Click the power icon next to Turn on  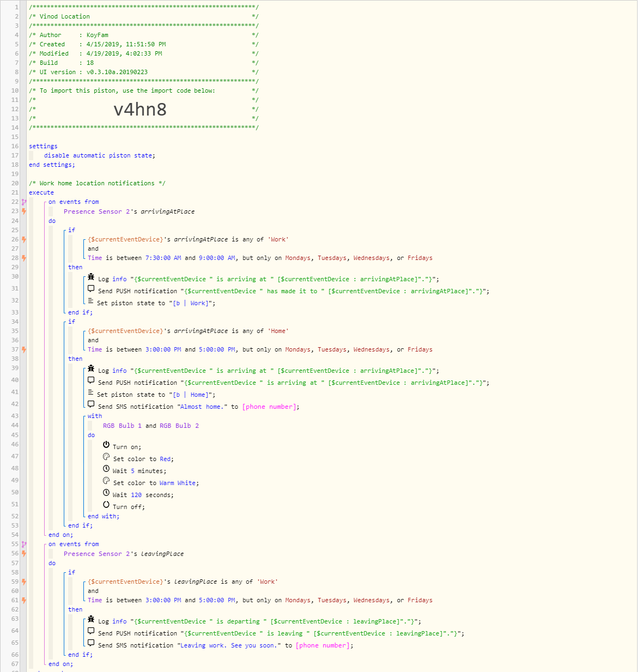pos(106,445)
